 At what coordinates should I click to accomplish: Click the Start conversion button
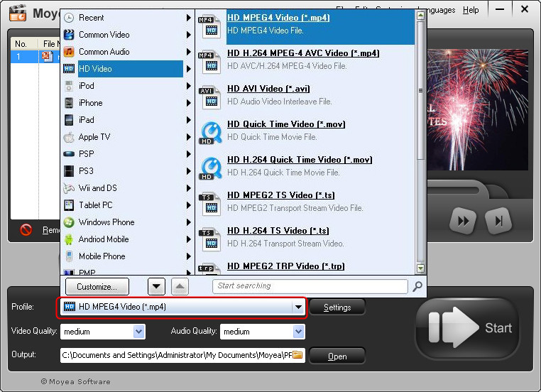pos(467,328)
